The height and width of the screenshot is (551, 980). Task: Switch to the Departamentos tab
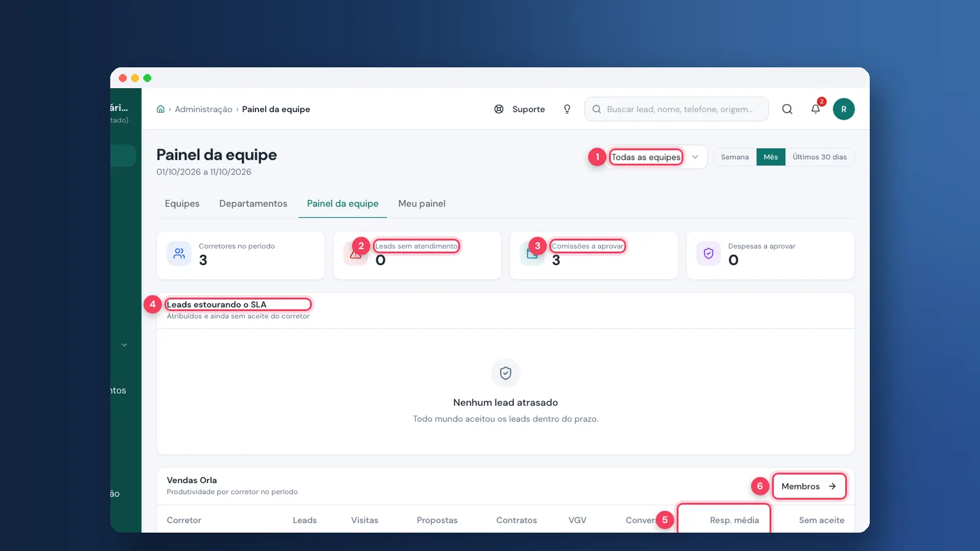click(253, 204)
